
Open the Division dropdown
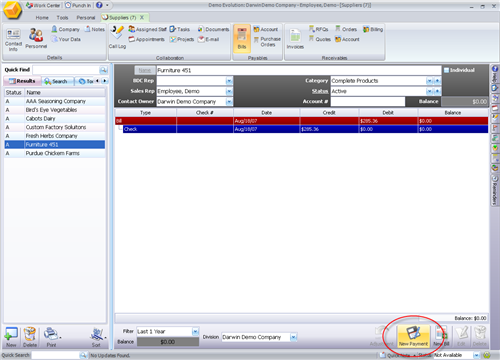293,337
